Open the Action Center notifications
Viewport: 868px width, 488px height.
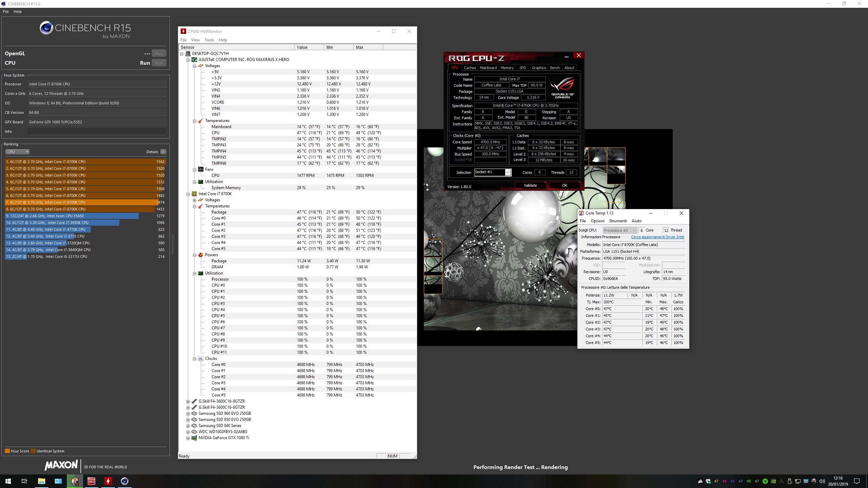(857, 481)
